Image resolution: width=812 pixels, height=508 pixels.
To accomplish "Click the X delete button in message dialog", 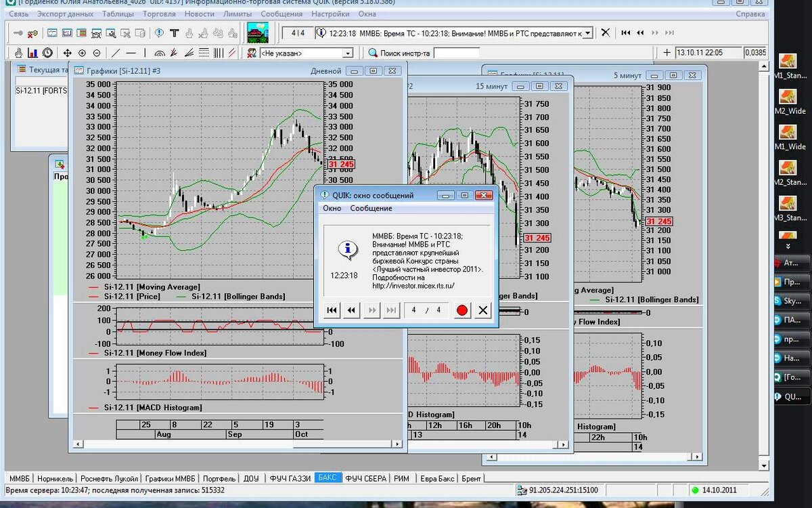I will [482, 310].
